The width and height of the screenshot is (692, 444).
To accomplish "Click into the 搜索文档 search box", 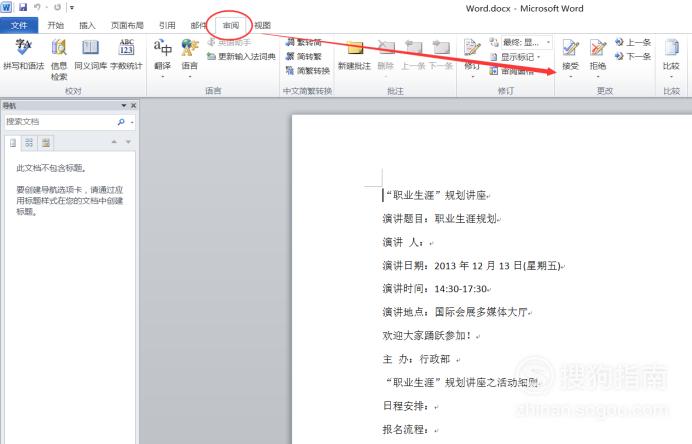I will (x=60, y=122).
